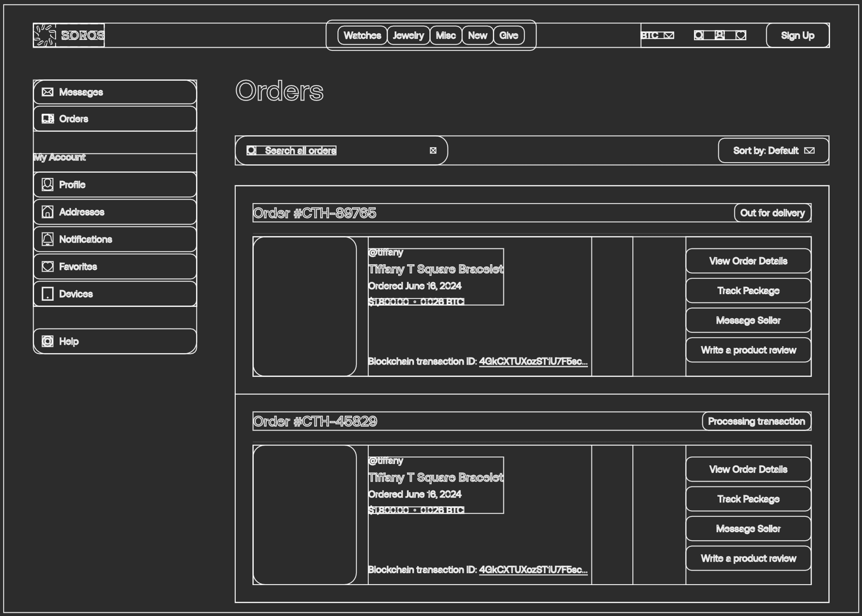Click product thumbnail of order CTH-89765
862x616 pixels.
305,306
